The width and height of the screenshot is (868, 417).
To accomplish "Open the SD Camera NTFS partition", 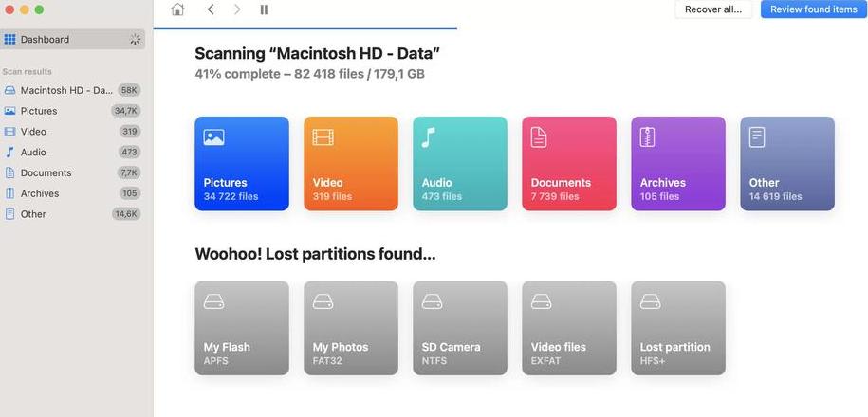I will tap(460, 328).
